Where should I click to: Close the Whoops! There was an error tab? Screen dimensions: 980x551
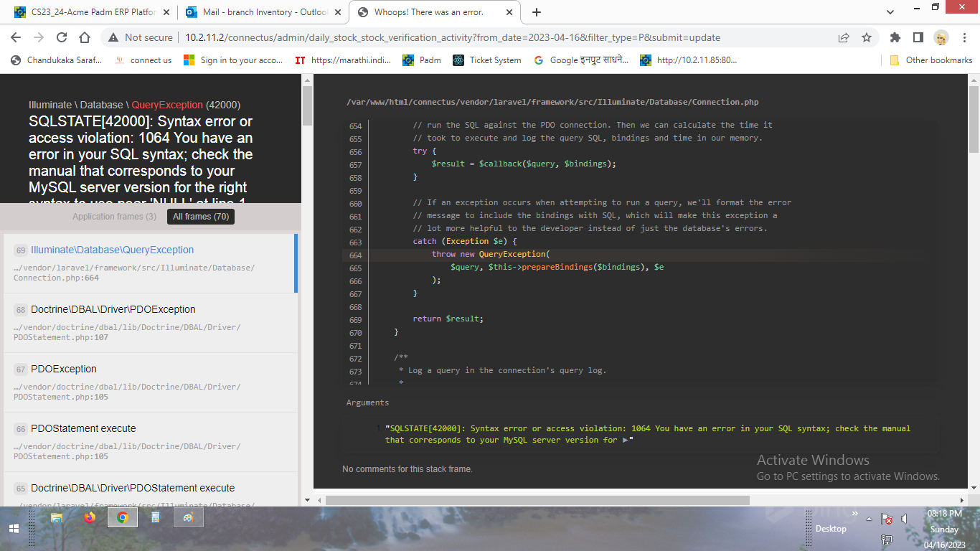pyautogui.click(x=509, y=12)
